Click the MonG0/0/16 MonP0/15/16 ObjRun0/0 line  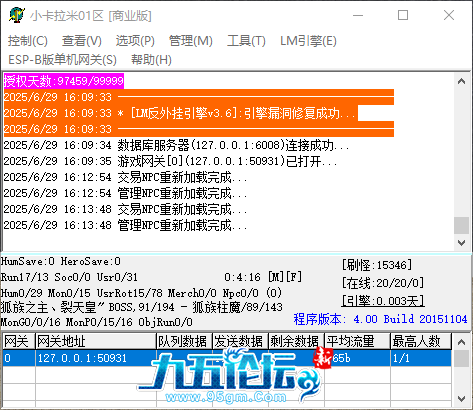97,322
